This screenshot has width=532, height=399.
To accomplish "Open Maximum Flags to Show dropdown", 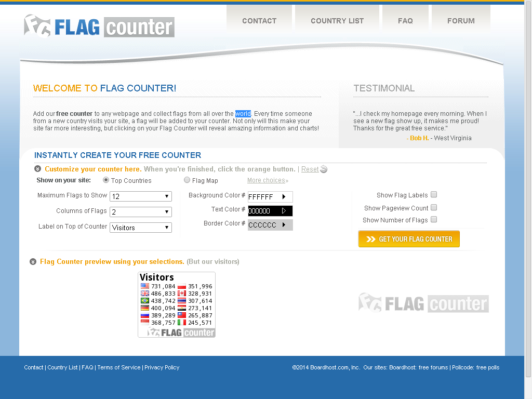I will (141, 196).
